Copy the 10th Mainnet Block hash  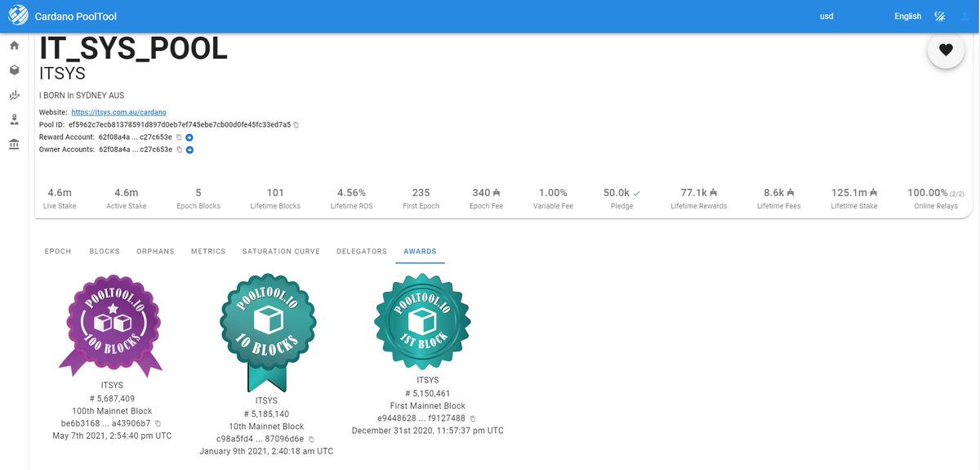[311, 439]
